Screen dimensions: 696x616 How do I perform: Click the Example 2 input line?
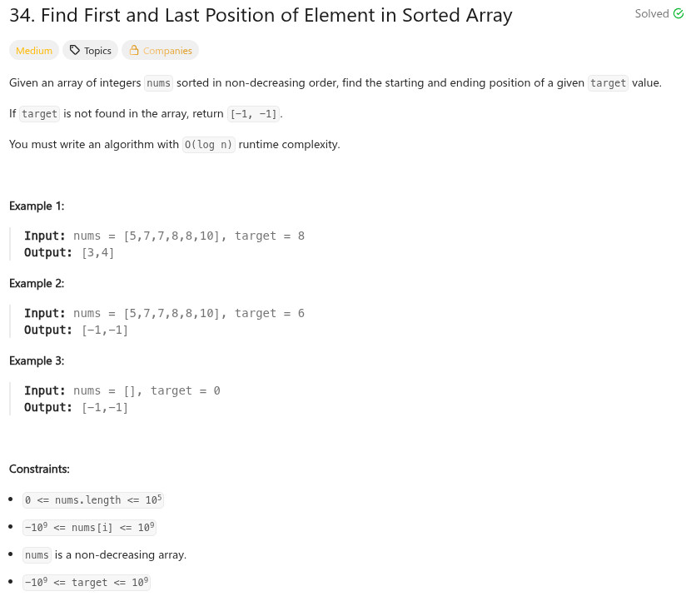tap(164, 314)
